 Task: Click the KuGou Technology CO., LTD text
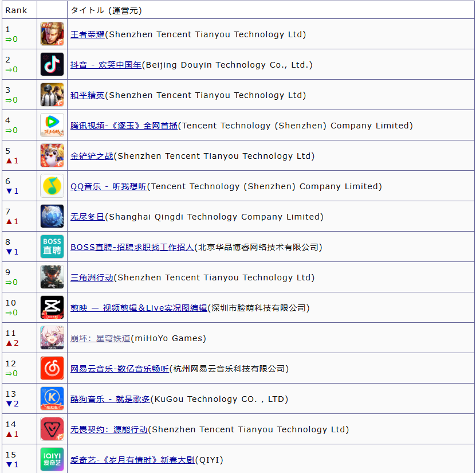(x=219, y=399)
